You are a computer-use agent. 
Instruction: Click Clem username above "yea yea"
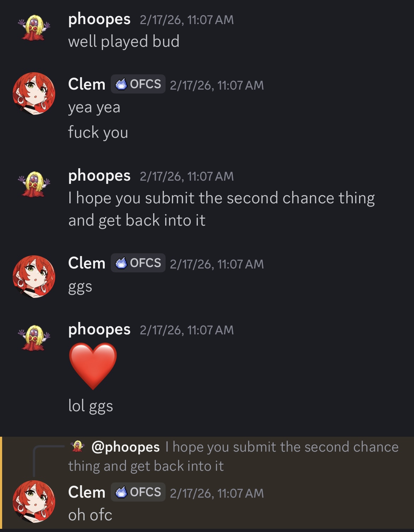click(87, 85)
